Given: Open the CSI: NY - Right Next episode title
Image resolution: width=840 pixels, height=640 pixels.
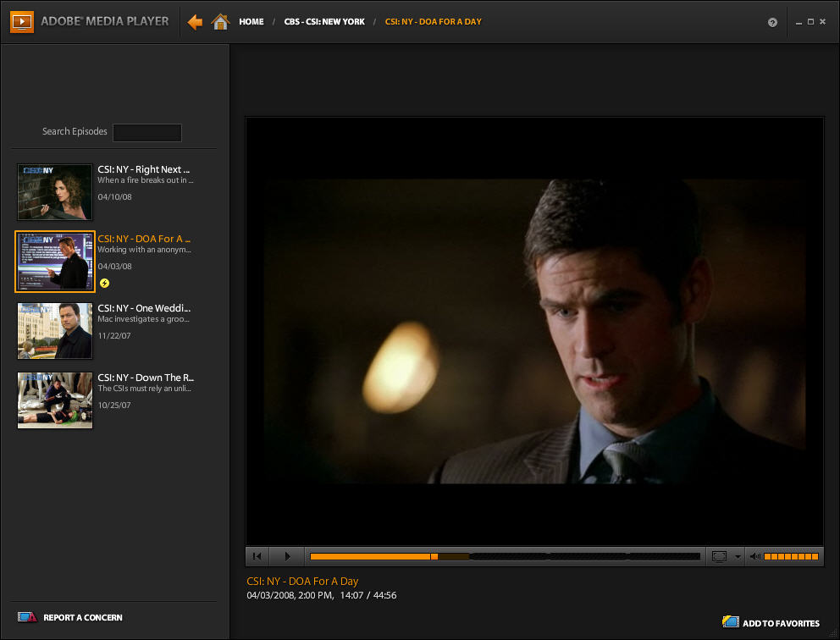Looking at the screenshot, I should click(144, 169).
